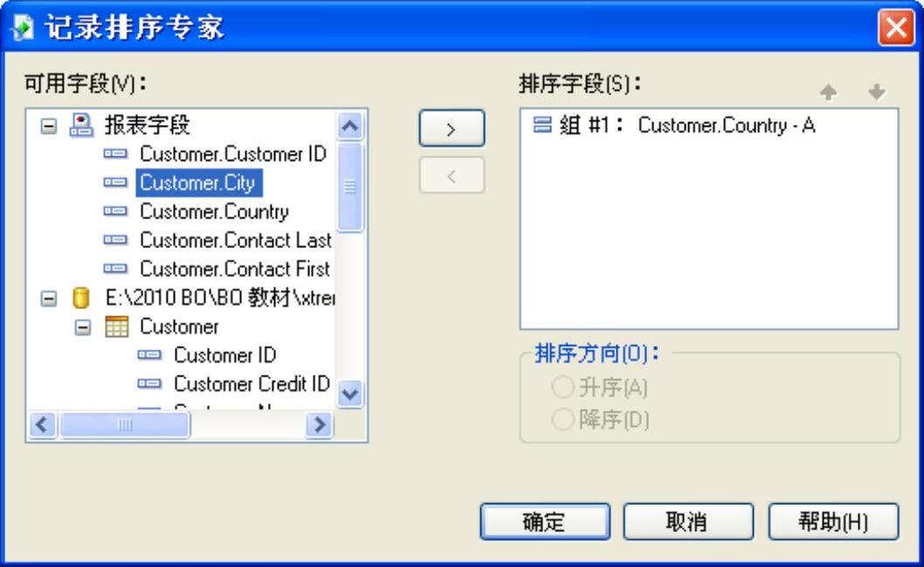The height and width of the screenshot is (567, 924).
Task: Click the move down arrow icon
Action: coord(877,92)
